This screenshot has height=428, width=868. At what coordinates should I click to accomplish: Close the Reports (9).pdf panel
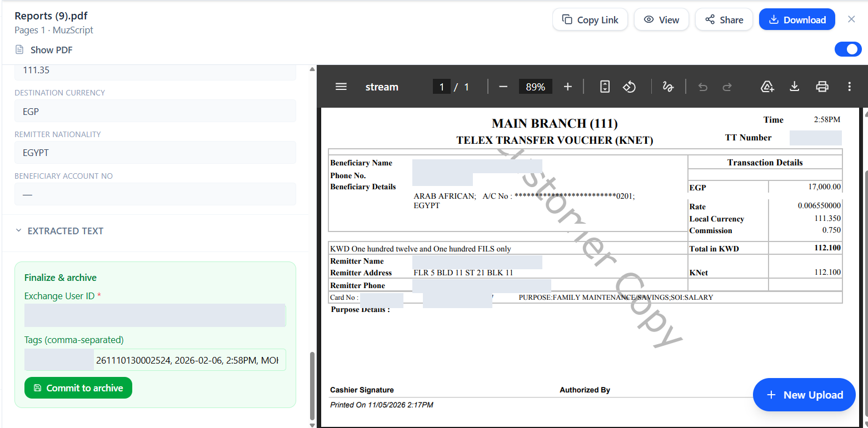point(851,19)
